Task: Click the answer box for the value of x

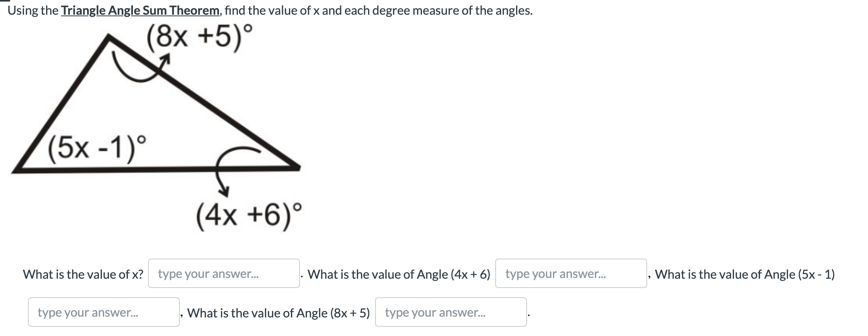Action: [224, 274]
